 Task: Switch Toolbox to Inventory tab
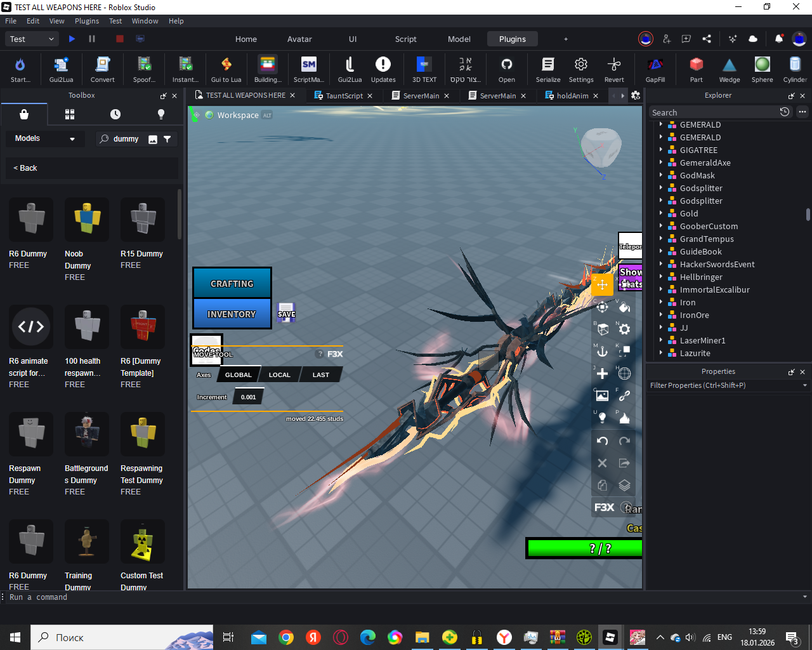(x=70, y=114)
